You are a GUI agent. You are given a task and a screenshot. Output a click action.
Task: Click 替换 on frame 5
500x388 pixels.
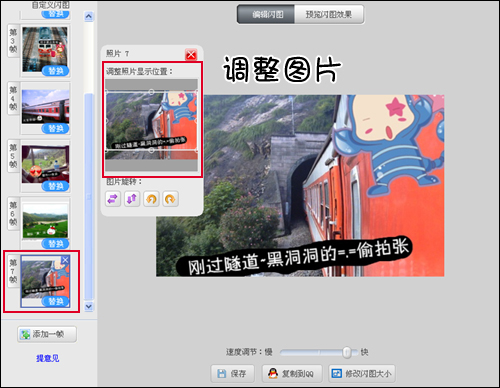click(x=56, y=186)
